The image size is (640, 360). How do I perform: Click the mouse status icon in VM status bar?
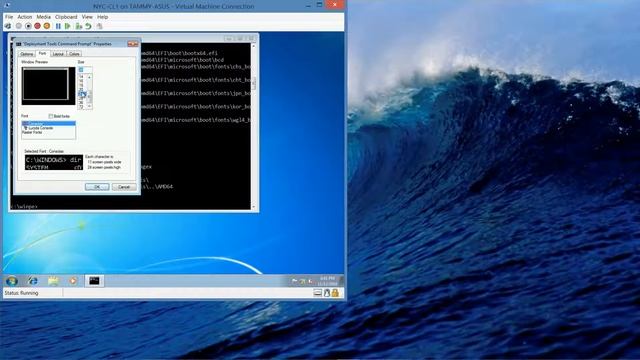327,293
